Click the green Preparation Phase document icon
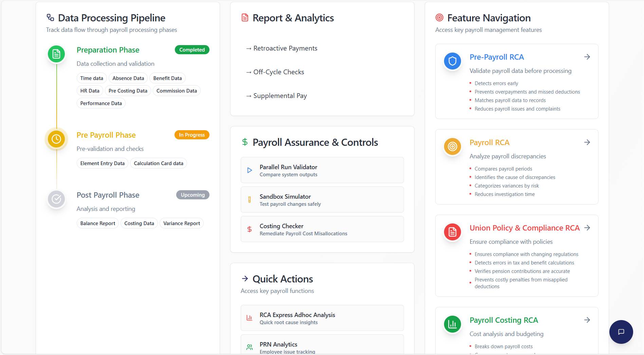Screen dimensions: 644x355 coord(56,54)
